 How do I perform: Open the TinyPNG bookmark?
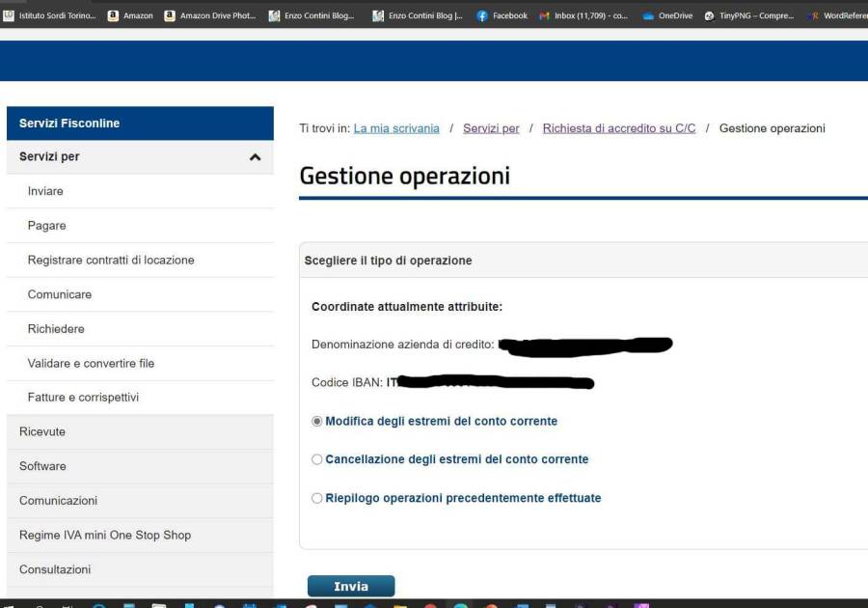coord(749,15)
